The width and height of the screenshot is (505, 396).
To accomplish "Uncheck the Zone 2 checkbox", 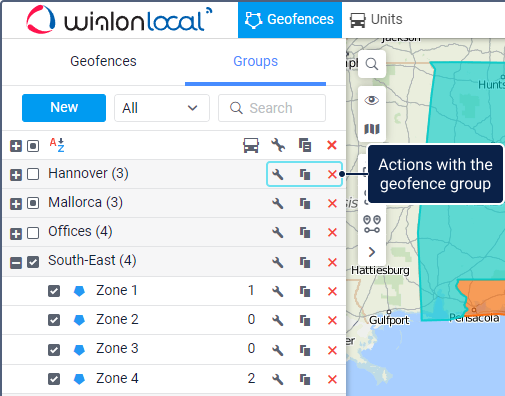I will click(x=54, y=320).
